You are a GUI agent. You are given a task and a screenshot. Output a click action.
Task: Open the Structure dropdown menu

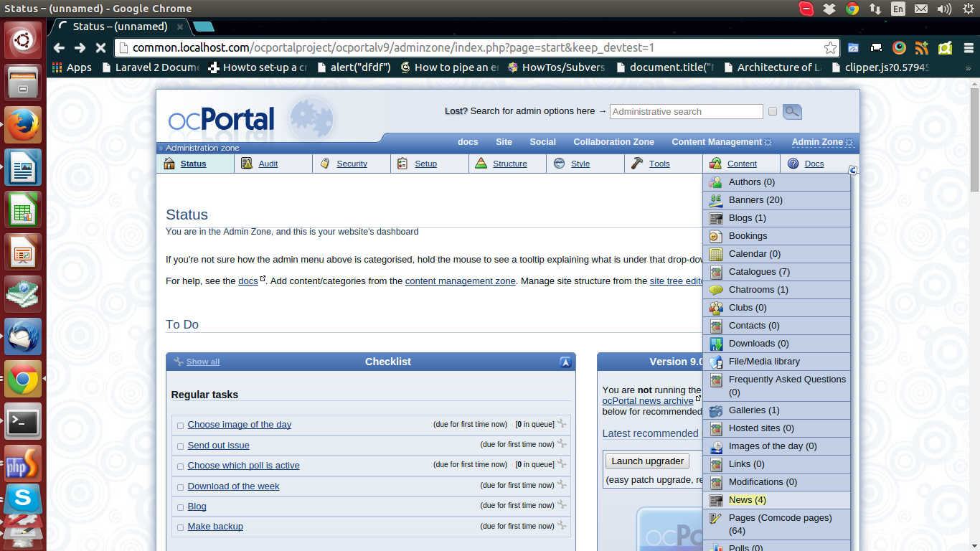[509, 164]
